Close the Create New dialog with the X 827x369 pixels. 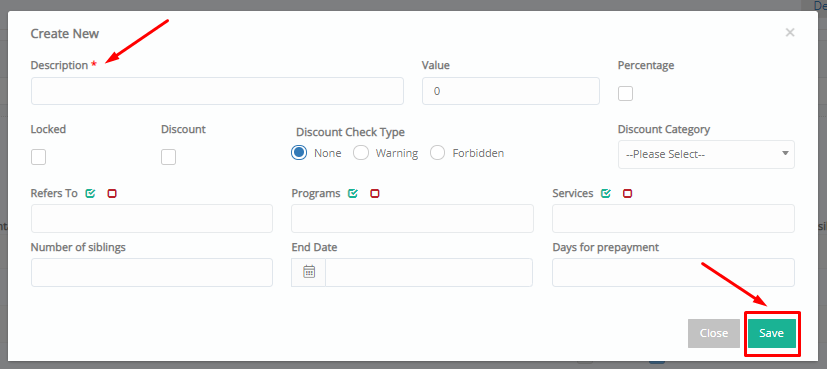[790, 33]
